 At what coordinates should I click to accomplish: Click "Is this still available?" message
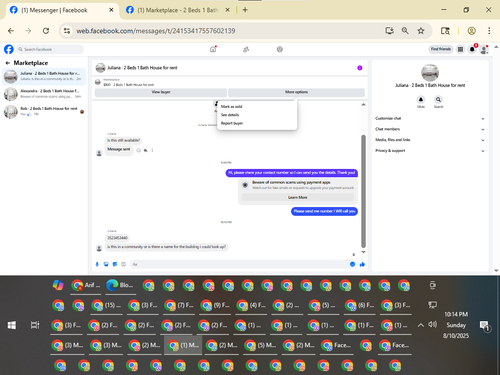point(124,140)
